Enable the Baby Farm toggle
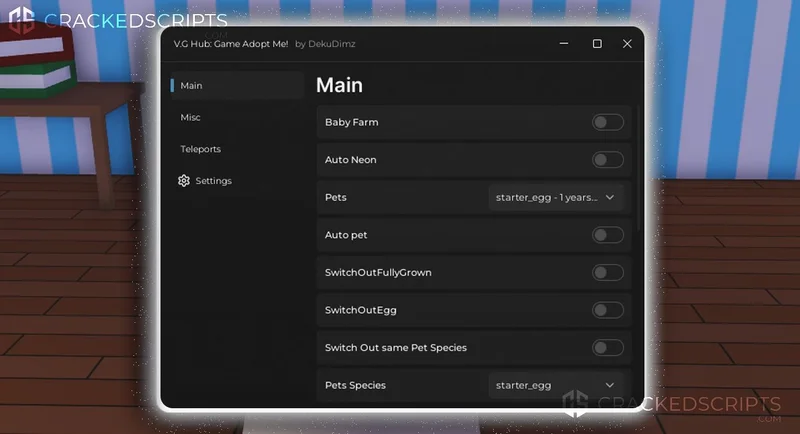The image size is (800, 434). 607,122
